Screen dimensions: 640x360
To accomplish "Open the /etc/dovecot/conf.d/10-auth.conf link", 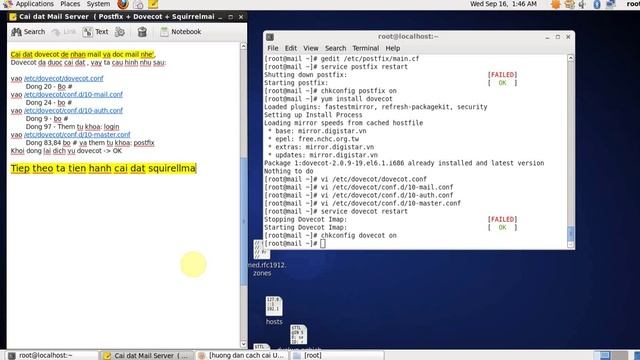I will click(73, 111).
